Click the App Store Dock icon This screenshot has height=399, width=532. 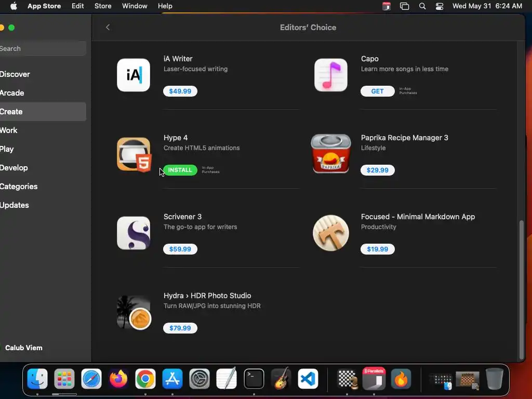172,379
